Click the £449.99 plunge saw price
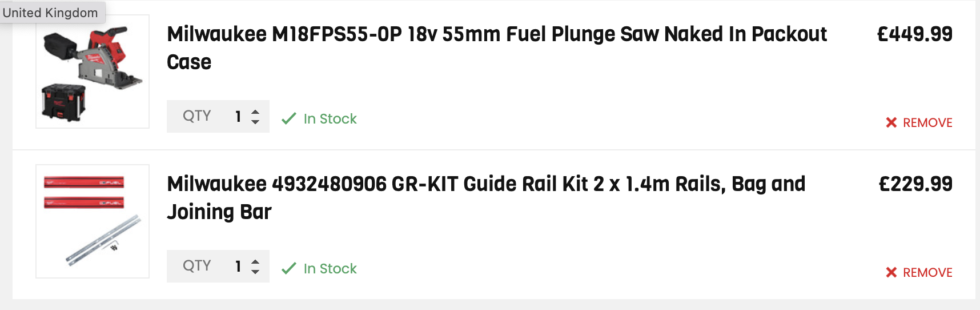The width and height of the screenshot is (980, 310). pyautogui.click(x=915, y=34)
